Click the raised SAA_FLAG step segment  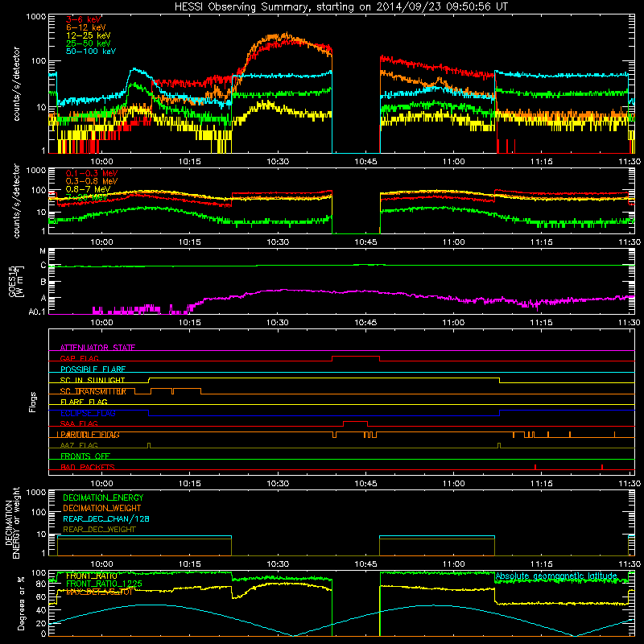(x=355, y=421)
